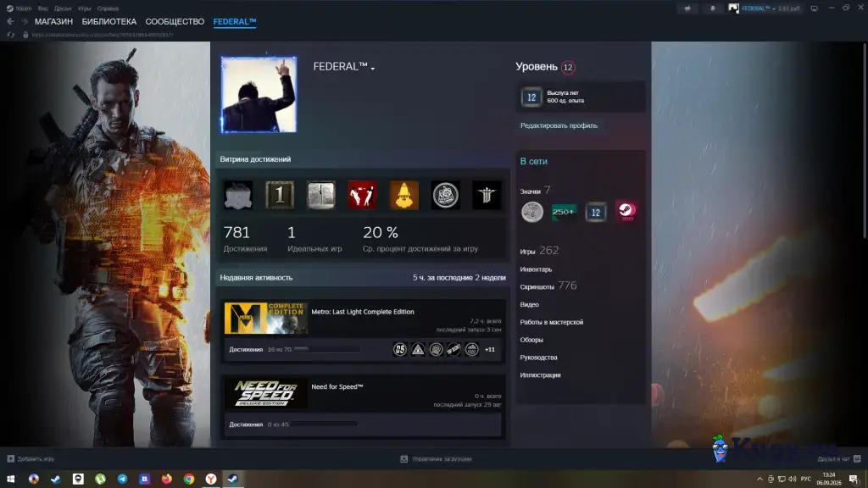Click the back navigation arrow
The image size is (868, 488).
(10, 21)
